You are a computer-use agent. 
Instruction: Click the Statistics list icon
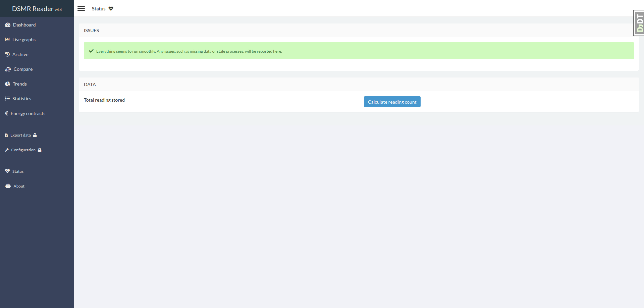[7, 99]
